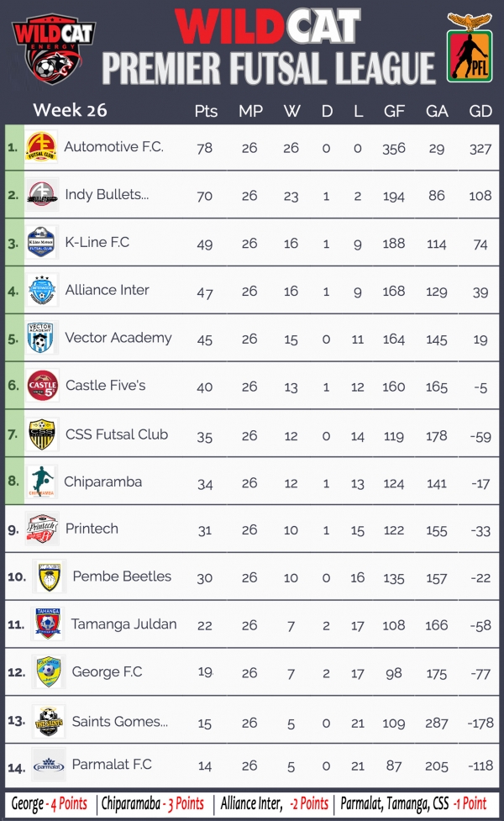The image size is (504, 821).
Task: Click the Castle Five's red logo
Action: (42, 386)
